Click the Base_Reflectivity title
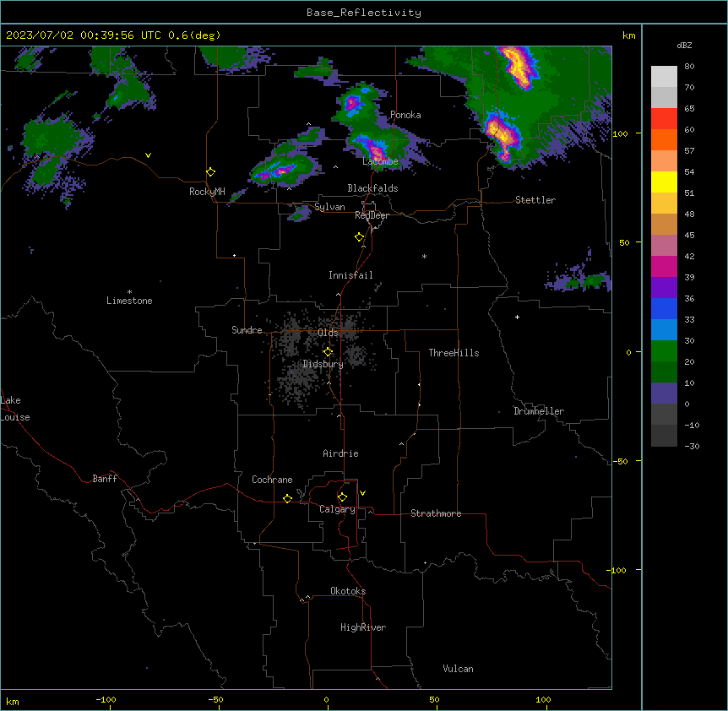 pyautogui.click(x=364, y=13)
